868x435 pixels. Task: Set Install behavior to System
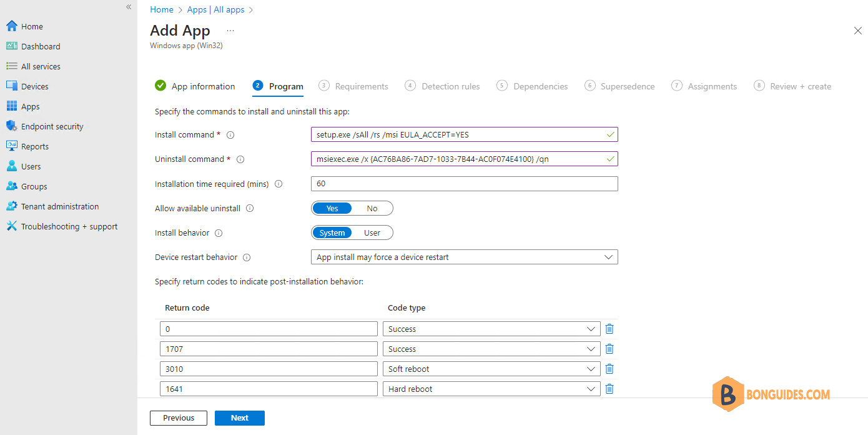click(x=332, y=232)
